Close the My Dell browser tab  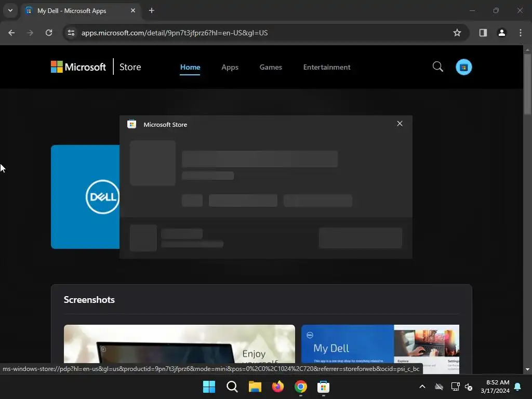[x=133, y=10]
